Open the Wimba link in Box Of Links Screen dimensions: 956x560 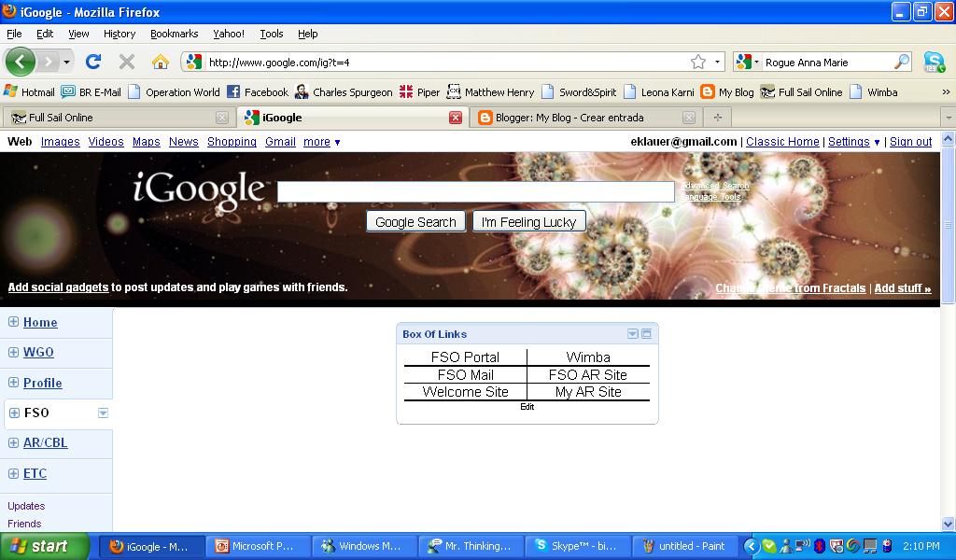tap(588, 357)
